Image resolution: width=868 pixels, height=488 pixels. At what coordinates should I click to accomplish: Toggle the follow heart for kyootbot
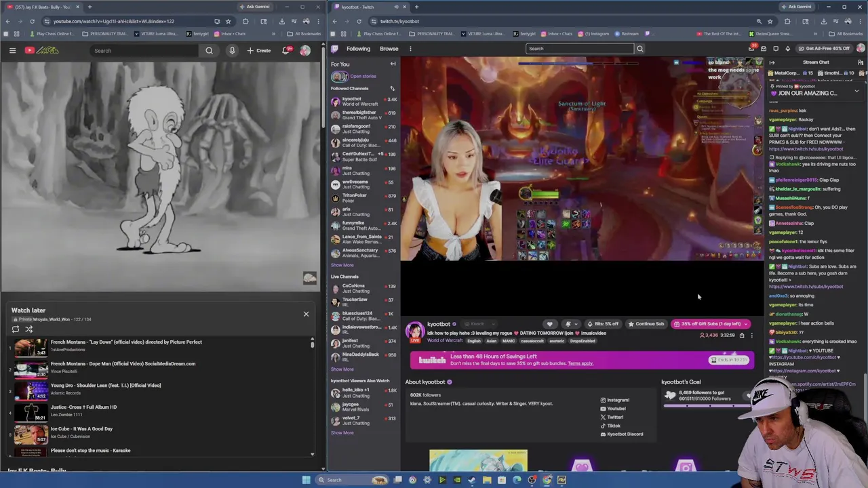click(549, 324)
